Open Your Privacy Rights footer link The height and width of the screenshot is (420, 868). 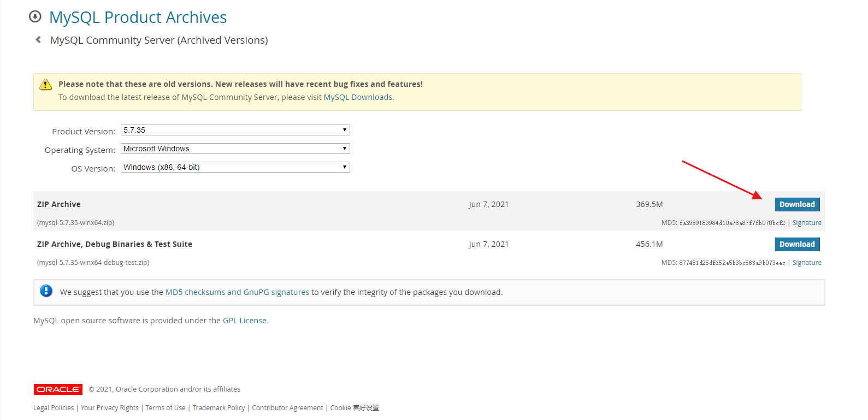click(110, 408)
